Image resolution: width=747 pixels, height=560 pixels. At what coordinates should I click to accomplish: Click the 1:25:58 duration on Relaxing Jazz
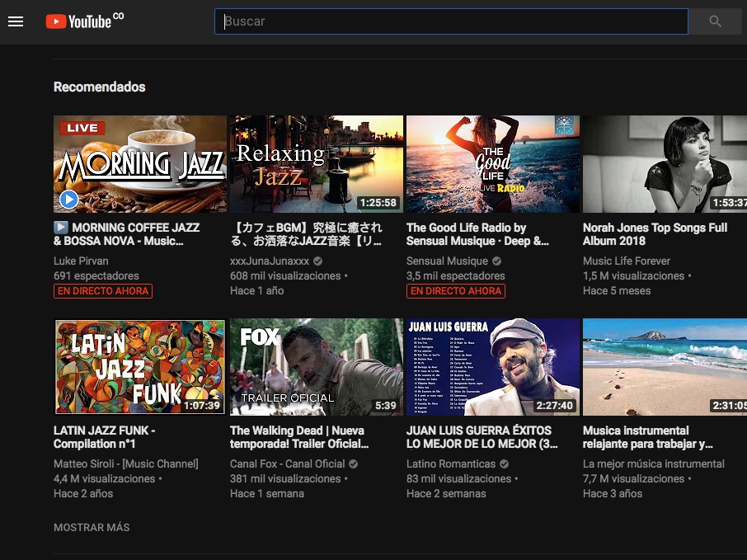[x=378, y=203]
